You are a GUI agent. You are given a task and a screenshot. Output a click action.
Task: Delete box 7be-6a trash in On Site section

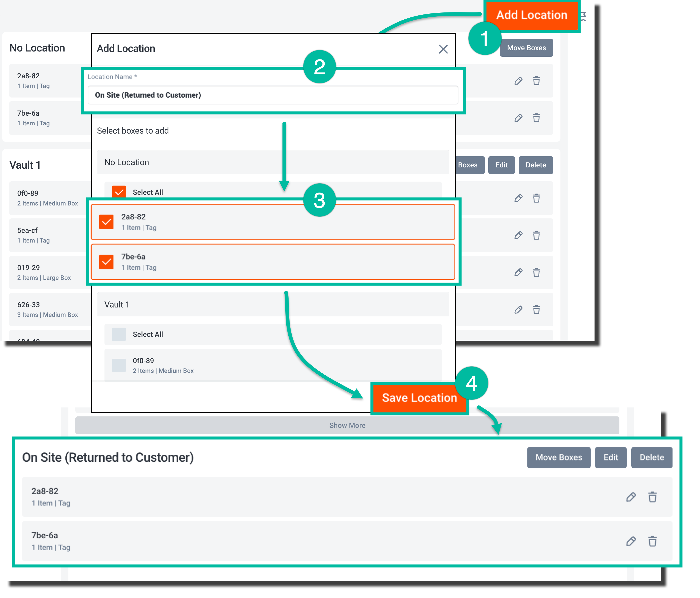tap(652, 541)
